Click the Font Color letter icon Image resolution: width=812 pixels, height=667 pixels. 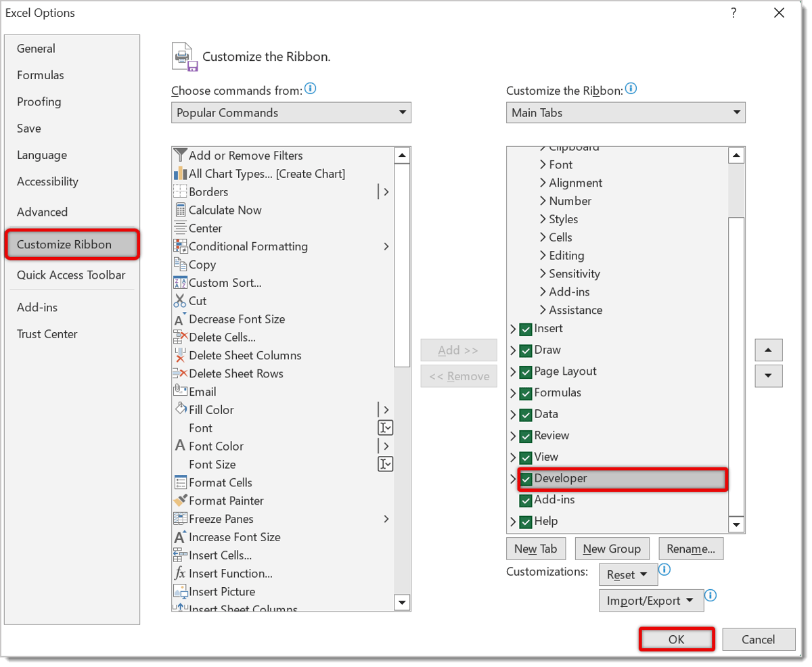point(180,446)
